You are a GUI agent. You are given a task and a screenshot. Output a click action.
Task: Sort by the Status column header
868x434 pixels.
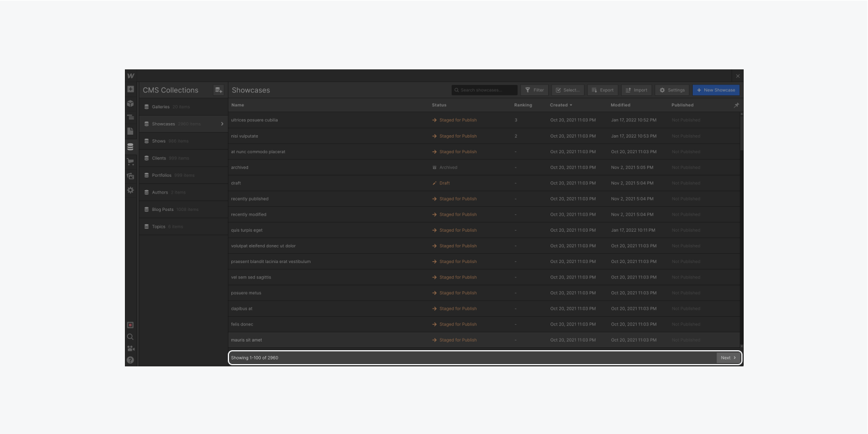[439, 105]
